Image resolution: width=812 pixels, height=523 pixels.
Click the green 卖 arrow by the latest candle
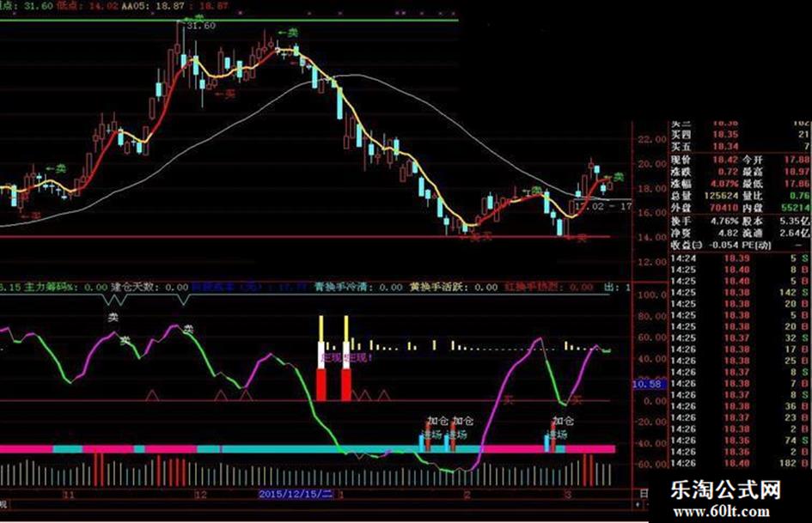(614, 177)
